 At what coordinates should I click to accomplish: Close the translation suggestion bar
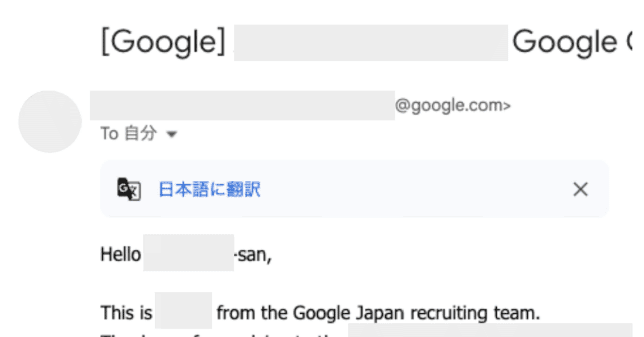tap(580, 189)
